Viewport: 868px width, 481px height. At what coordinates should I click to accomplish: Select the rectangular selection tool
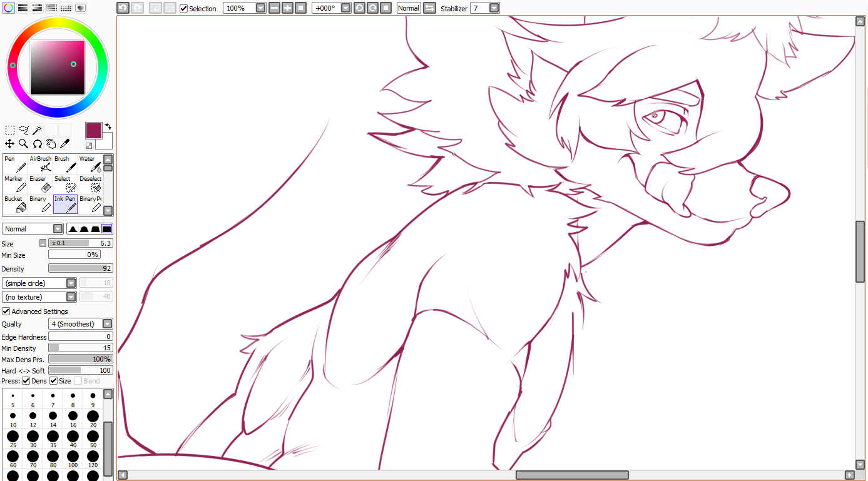point(10,130)
